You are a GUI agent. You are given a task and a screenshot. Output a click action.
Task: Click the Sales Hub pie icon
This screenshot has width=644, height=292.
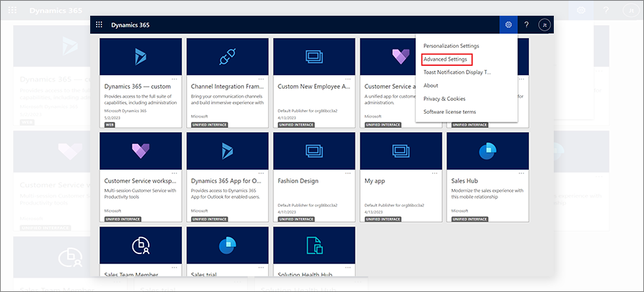488,151
